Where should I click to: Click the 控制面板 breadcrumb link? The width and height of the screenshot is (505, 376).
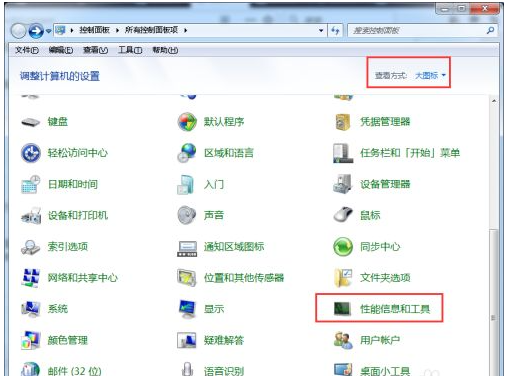coord(94,30)
